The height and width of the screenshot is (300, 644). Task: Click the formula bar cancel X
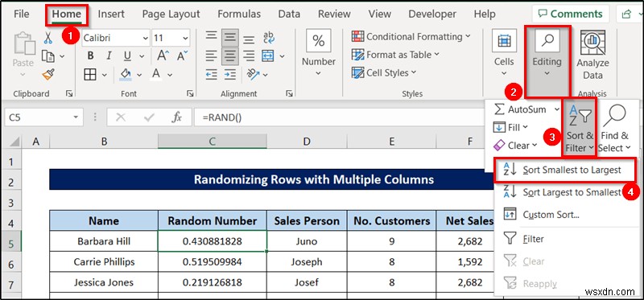(120, 117)
